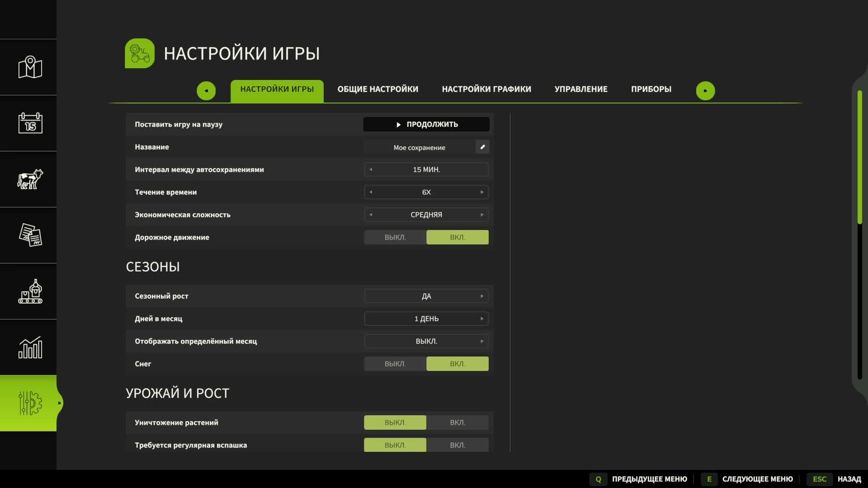Click the gear-tractor icon next to НАСТРОЙКИ ИГРЫ
Image resolution: width=868 pixels, height=488 pixels.
(x=139, y=53)
